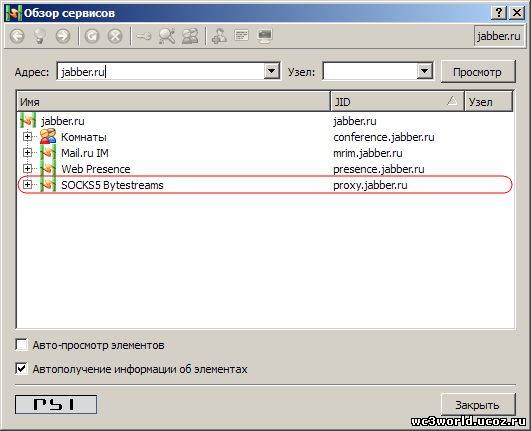Click the lightbulb toolbar icon
This screenshot has height=431, width=531.
point(40,36)
